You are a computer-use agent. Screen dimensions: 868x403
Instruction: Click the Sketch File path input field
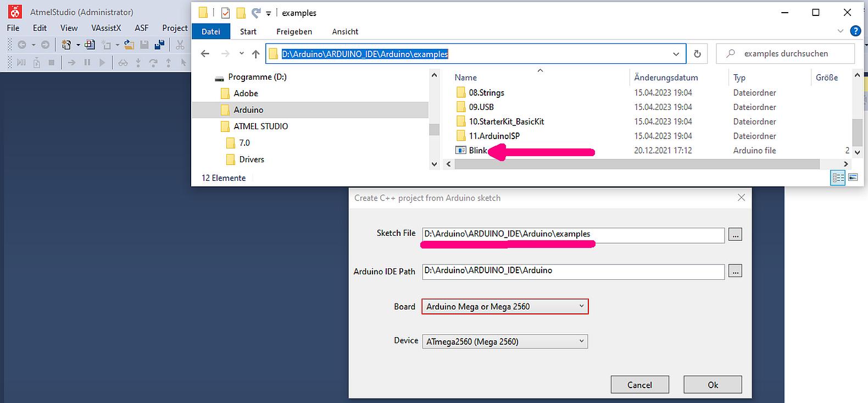click(574, 235)
